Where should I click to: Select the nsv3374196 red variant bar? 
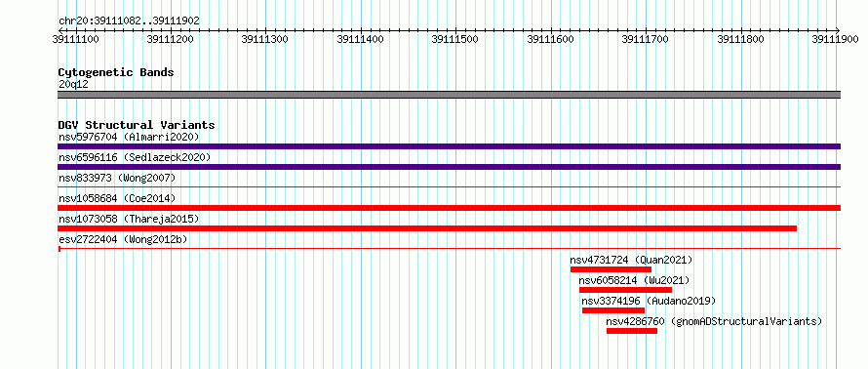pos(613,310)
